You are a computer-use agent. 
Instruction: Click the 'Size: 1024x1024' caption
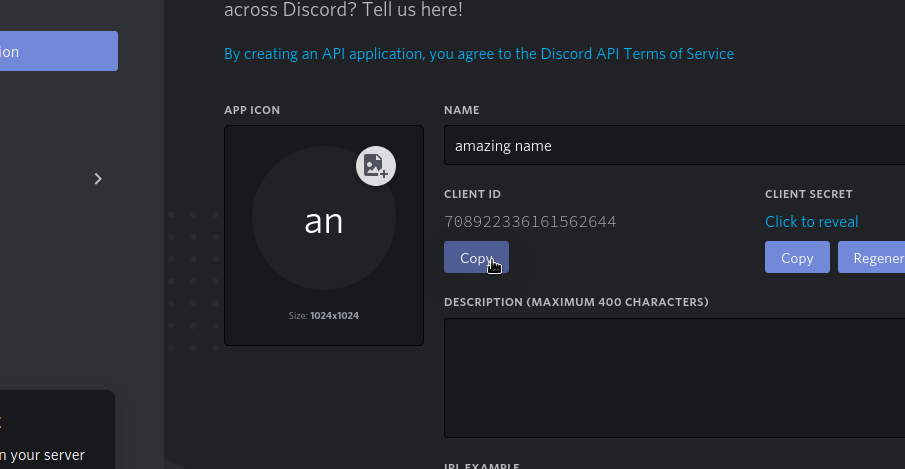click(x=324, y=316)
